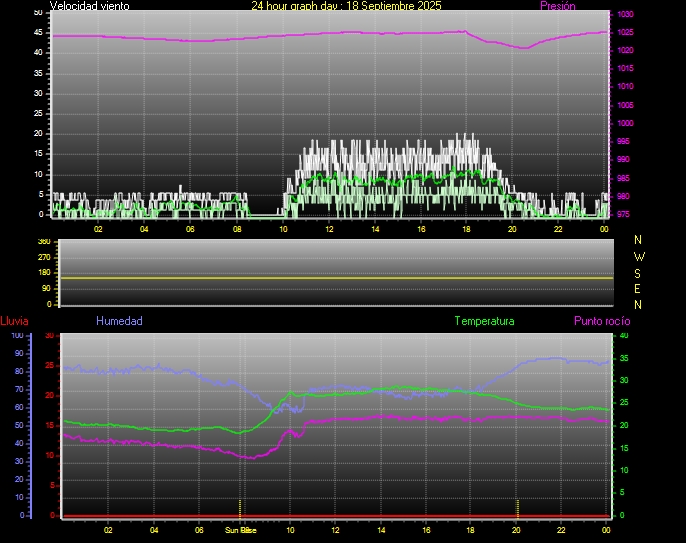Click the green 'Temperatura' legend label
Image resolution: width=686 pixels, height=543 pixels.
[x=484, y=321]
